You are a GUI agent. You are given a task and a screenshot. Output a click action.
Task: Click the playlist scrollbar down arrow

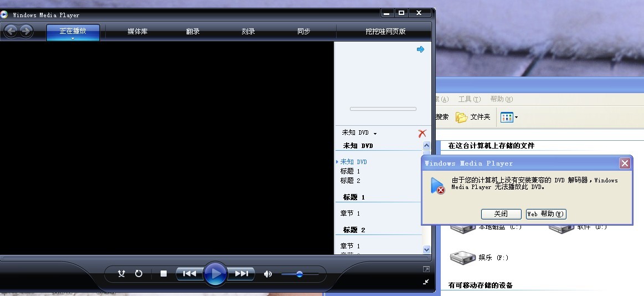point(426,249)
